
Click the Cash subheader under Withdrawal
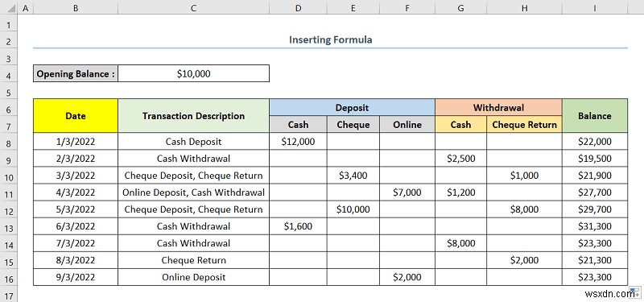(x=460, y=125)
